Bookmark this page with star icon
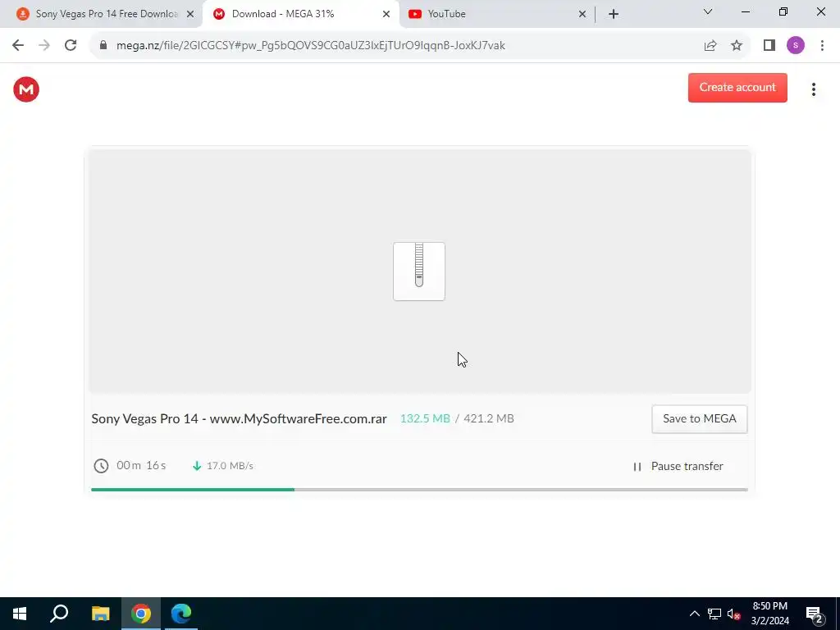 [x=737, y=45]
